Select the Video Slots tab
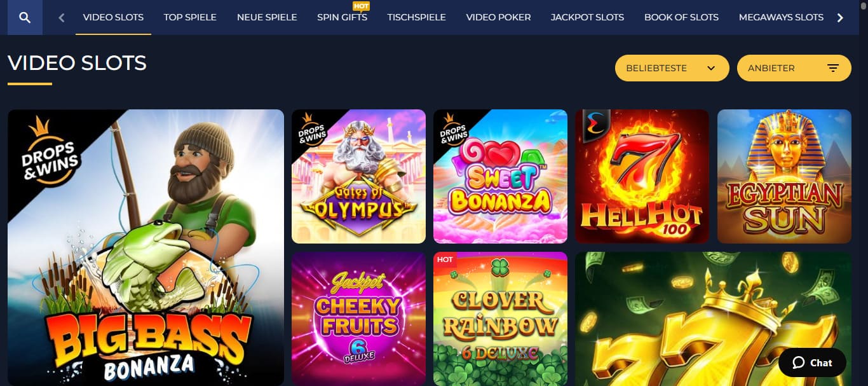 pos(113,17)
